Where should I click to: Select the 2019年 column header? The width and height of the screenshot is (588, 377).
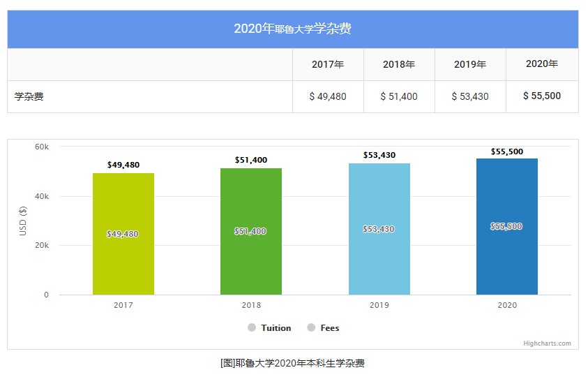(x=470, y=64)
